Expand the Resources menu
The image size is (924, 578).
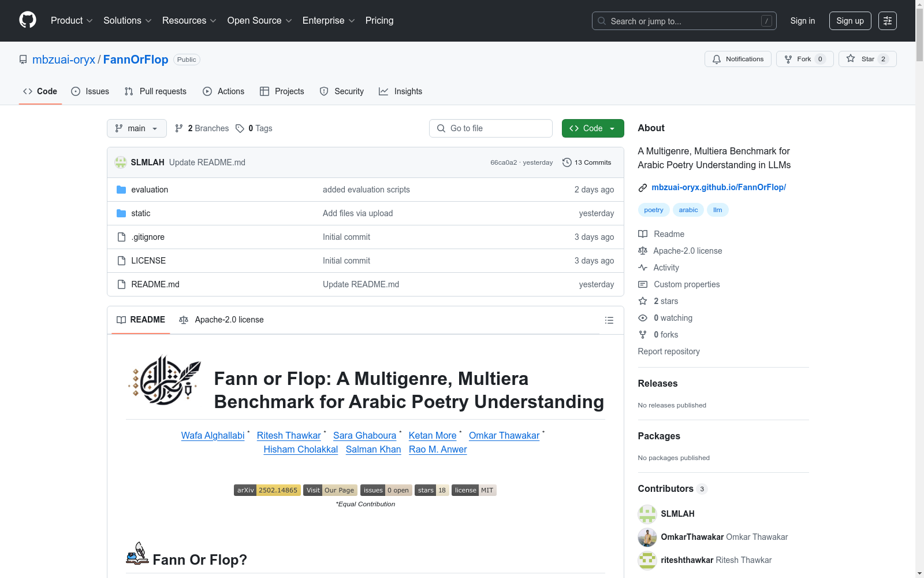click(x=189, y=21)
